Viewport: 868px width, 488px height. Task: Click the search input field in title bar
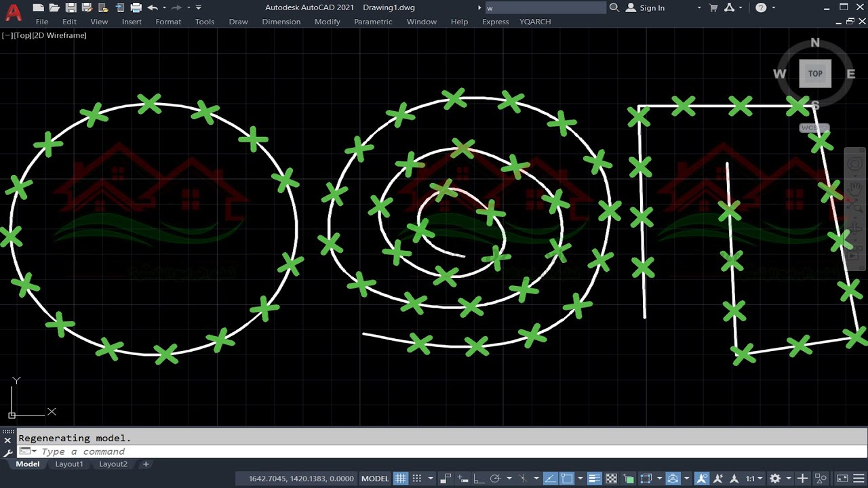tap(545, 7)
